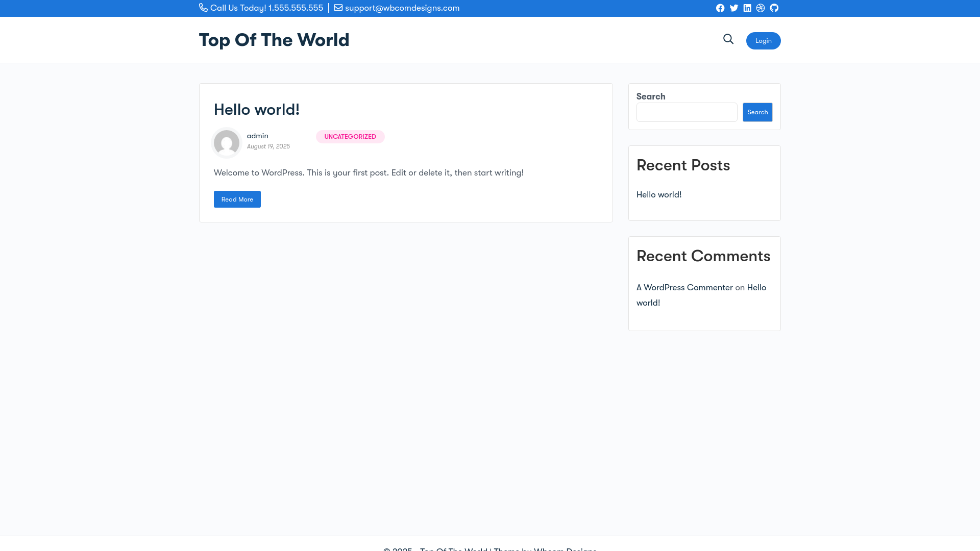Click the sidebar Search button
The width and height of the screenshot is (980, 551).
click(x=757, y=112)
